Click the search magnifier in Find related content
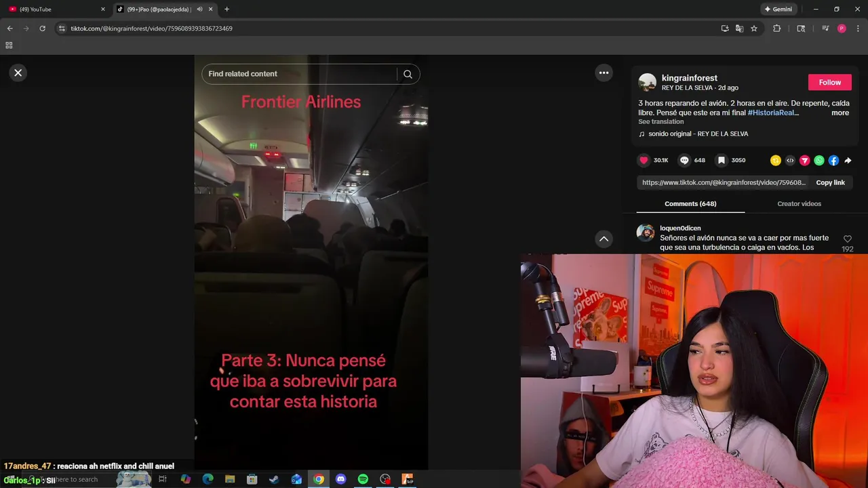Viewport: 868px width, 488px height. (x=408, y=74)
